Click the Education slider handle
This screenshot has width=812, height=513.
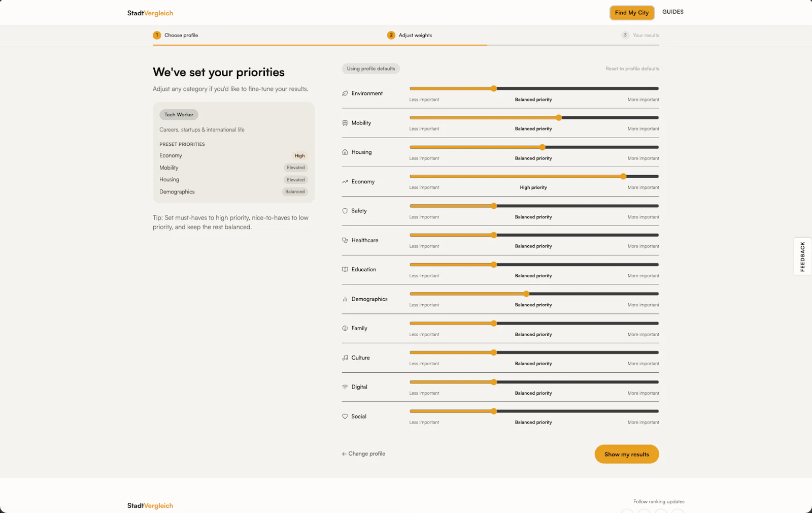494,265
